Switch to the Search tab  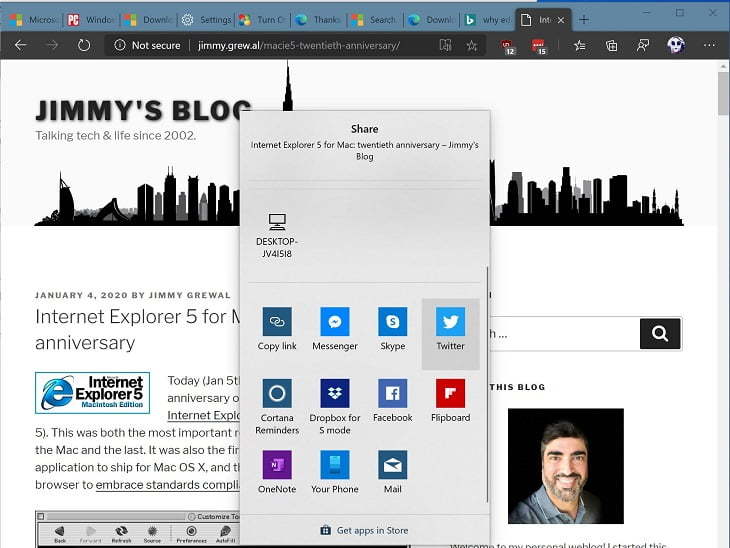[376, 20]
